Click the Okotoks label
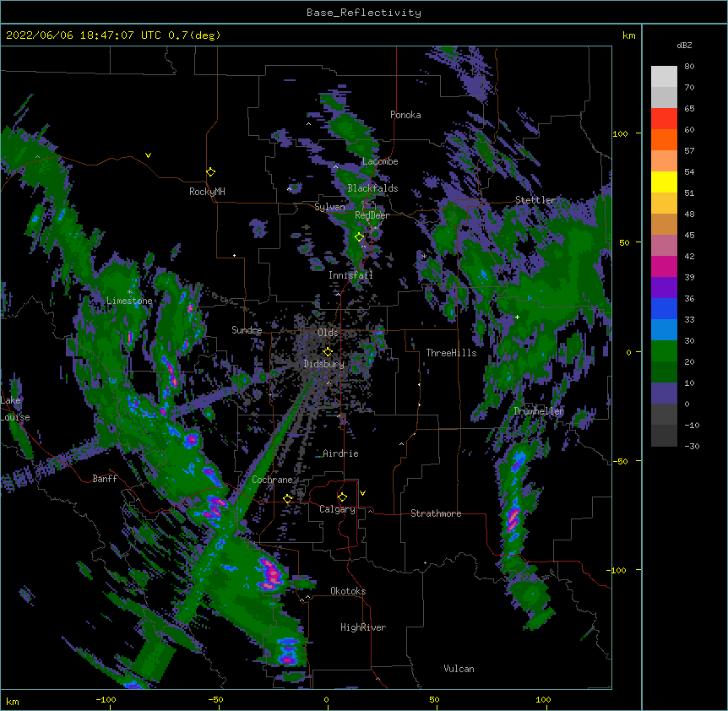 pos(348,591)
